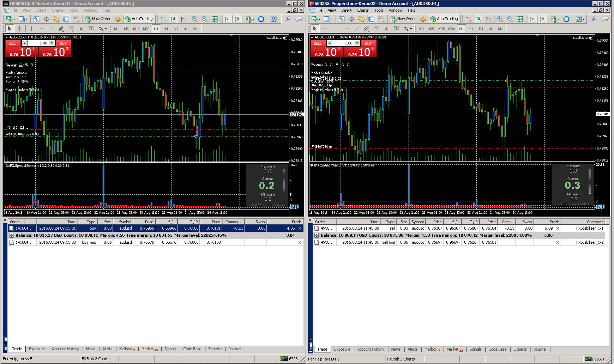Open Account History tab in ICMarkets terminal
The image size is (614, 364).
65,349
